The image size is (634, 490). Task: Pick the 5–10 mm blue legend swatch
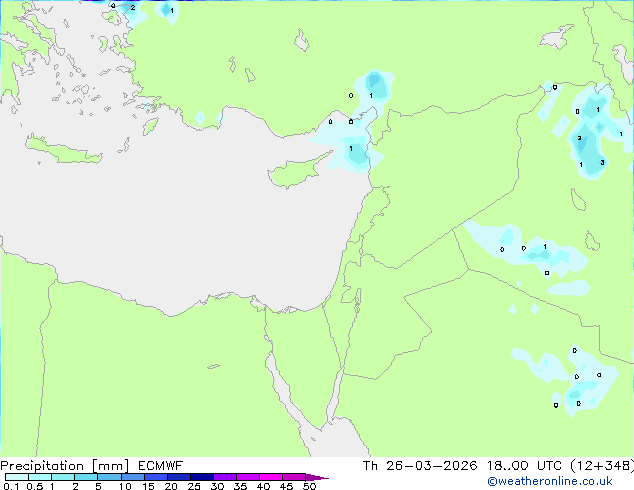pos(110,477)
